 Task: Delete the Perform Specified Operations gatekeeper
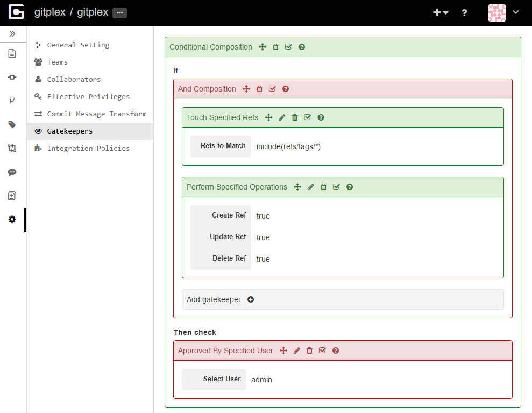pyautogui.click(x=324, y=187)
